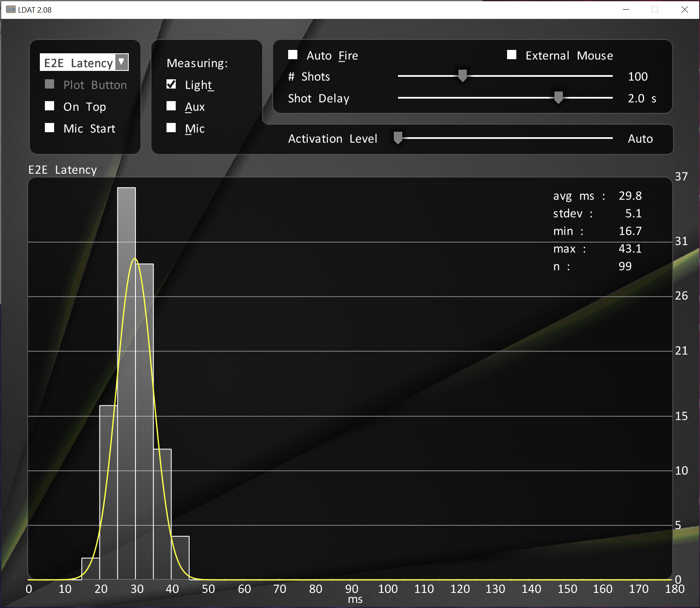This screenshot has width=700, height=608.
Task: Click the min value 16.7
Action: (630, 231)
